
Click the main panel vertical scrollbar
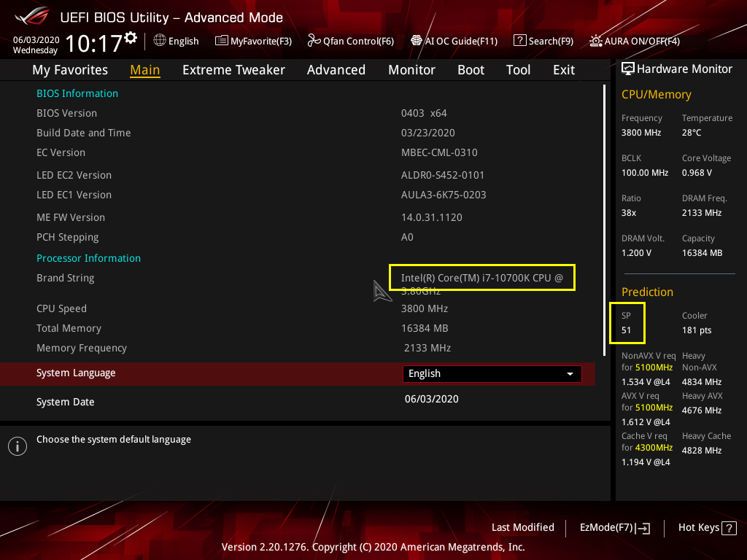[x=604, y=219]
